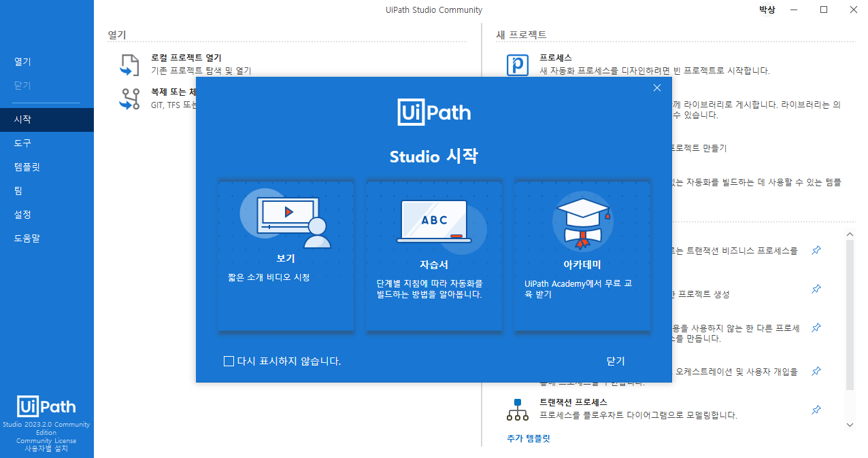Close the Studio 시작 dialog with X
The width and height of the screenshot is (868, 458).
656,88
